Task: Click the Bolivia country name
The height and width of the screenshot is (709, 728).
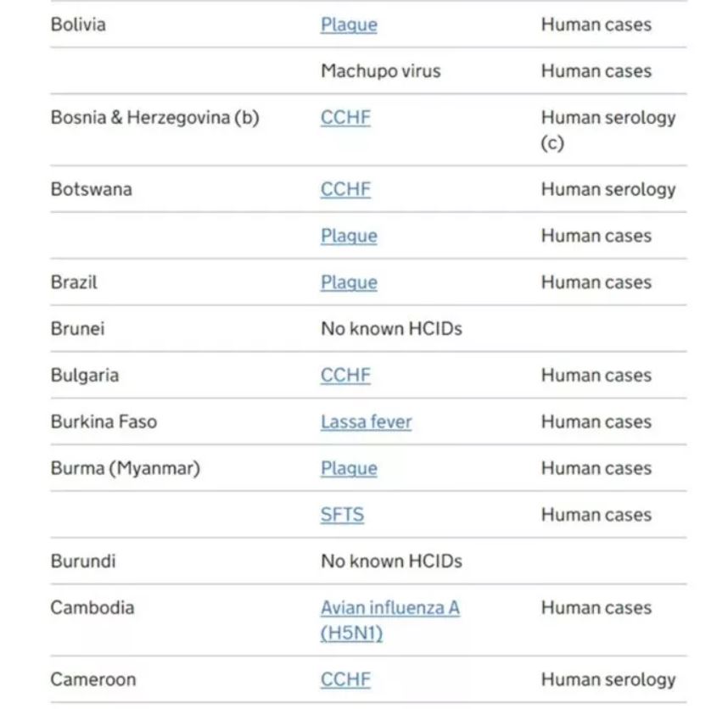Action: (x=78, y=25)
